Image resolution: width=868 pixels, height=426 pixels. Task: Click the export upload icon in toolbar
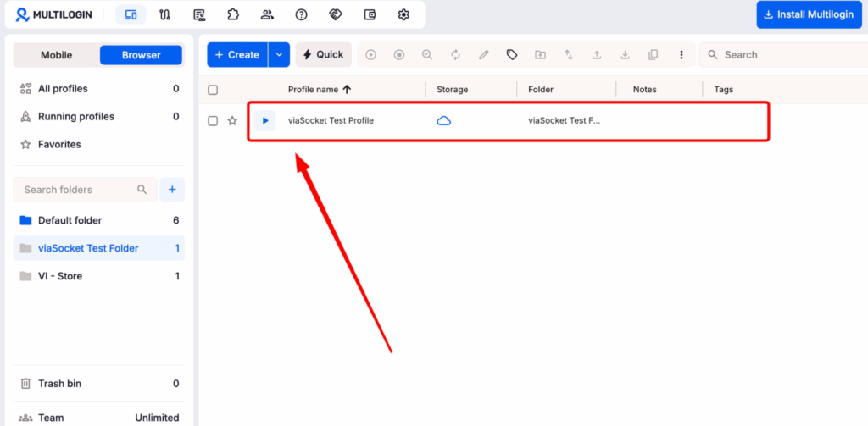tap(597, 55)
